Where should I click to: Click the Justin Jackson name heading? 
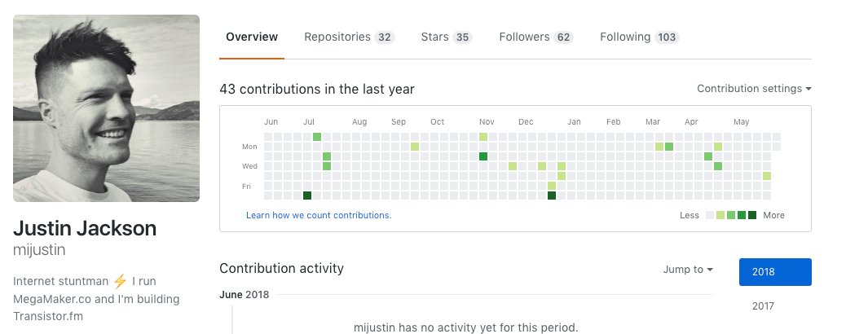click(85, 228)
